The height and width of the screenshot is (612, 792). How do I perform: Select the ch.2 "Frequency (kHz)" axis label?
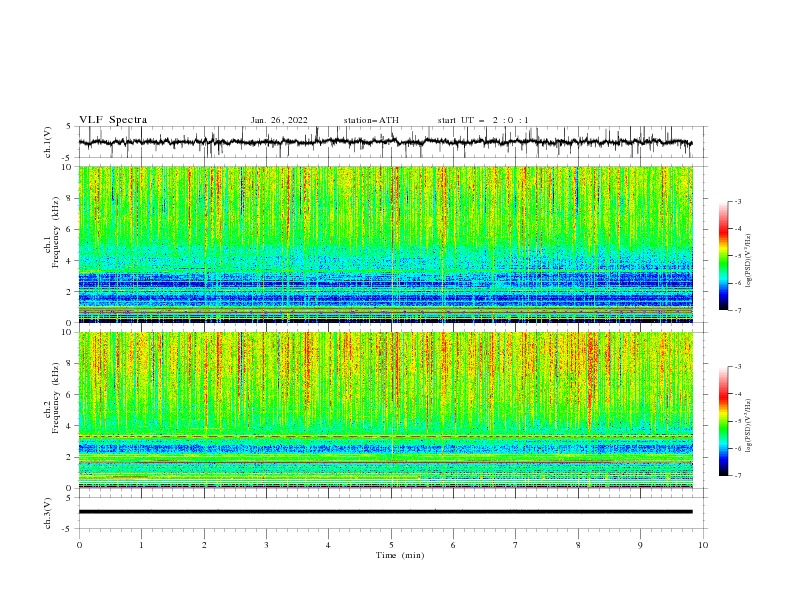pos(56,398)
